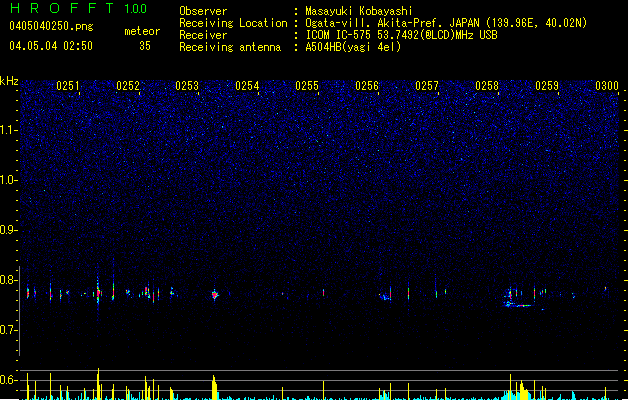Click the 0255 time marker
The height and width of the screenshot is (400, 629).
pyautogui.click(x=307, y=86)
